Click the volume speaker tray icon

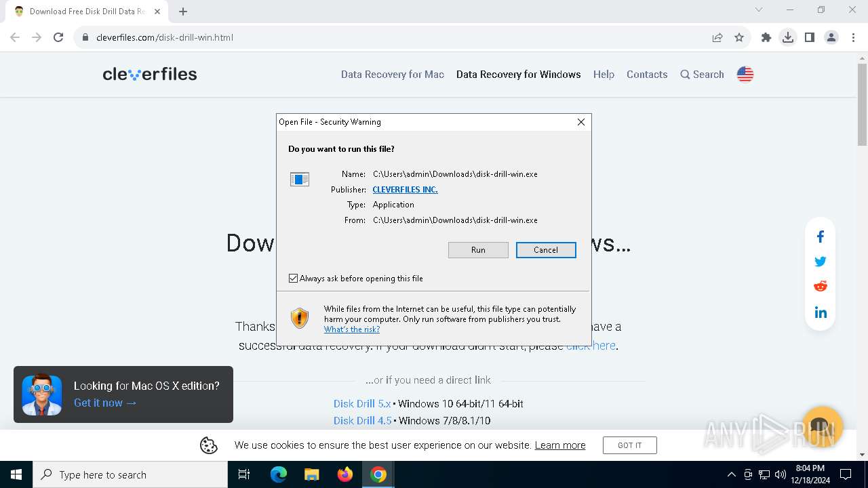[x=780, y=474]
